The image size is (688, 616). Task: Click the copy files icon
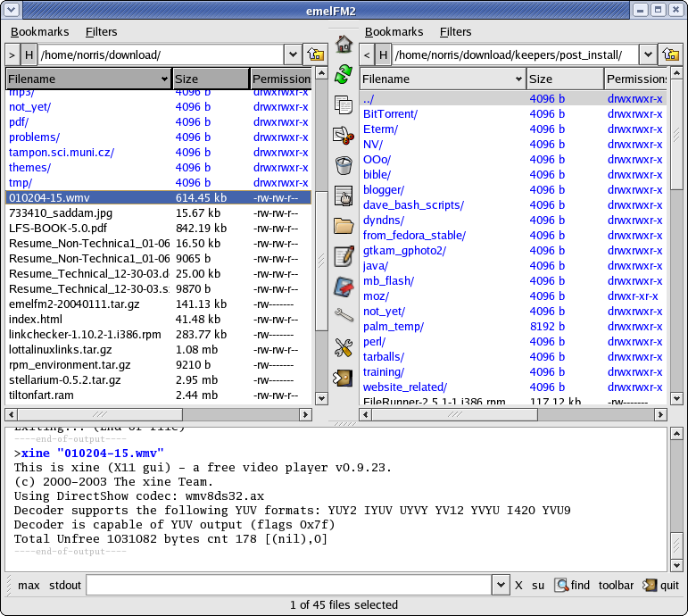[344, 104]
